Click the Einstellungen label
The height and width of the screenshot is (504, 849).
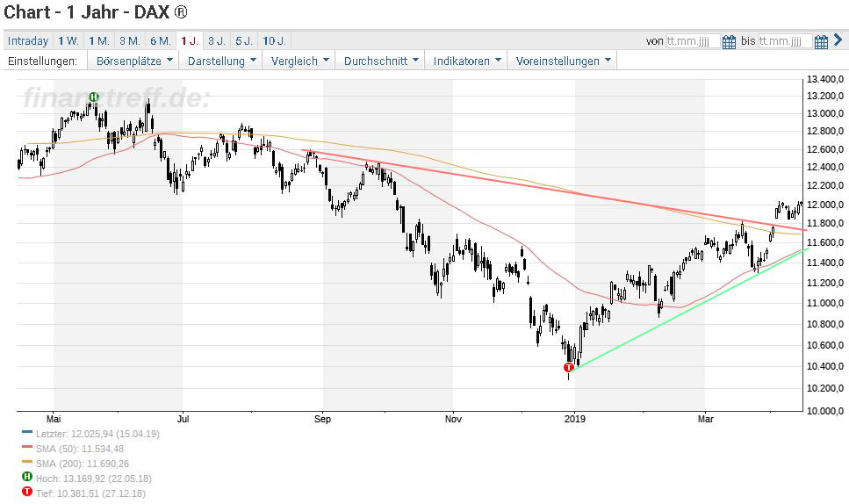click(x=43, y=61)
